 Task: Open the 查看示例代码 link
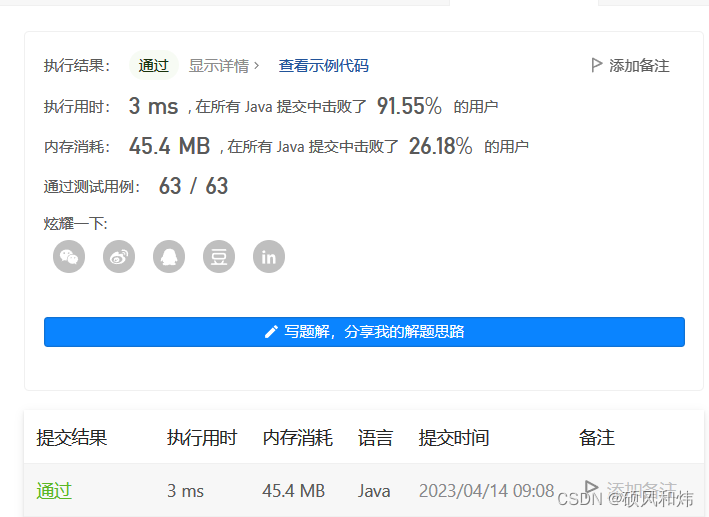[x=323, y=66]
